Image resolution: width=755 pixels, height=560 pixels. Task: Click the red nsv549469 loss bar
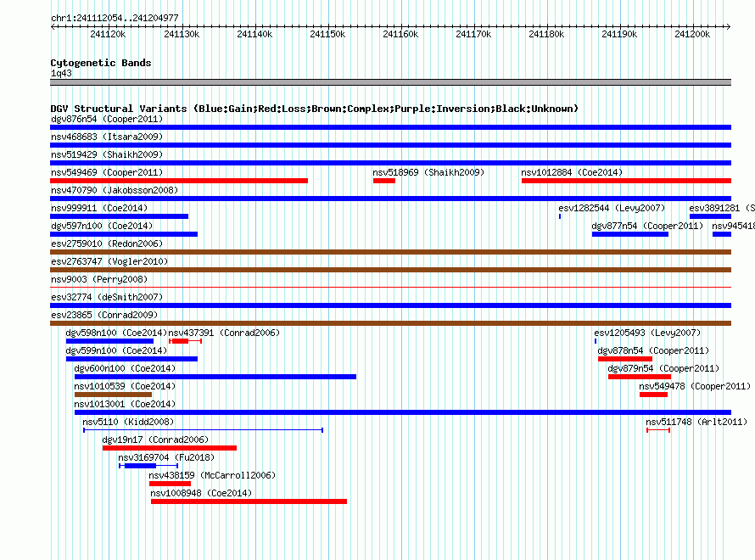[179, 181]
